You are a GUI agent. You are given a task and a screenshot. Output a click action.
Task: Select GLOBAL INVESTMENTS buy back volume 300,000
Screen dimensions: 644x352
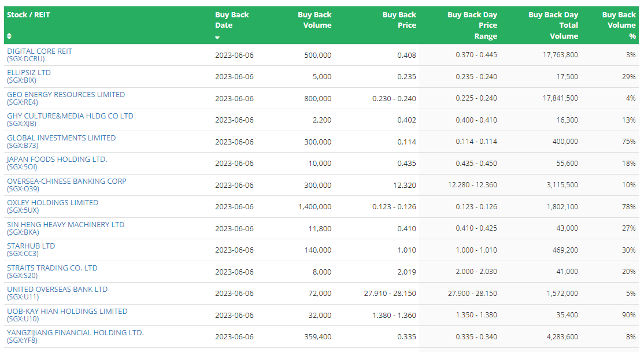(x=317, y=142)
